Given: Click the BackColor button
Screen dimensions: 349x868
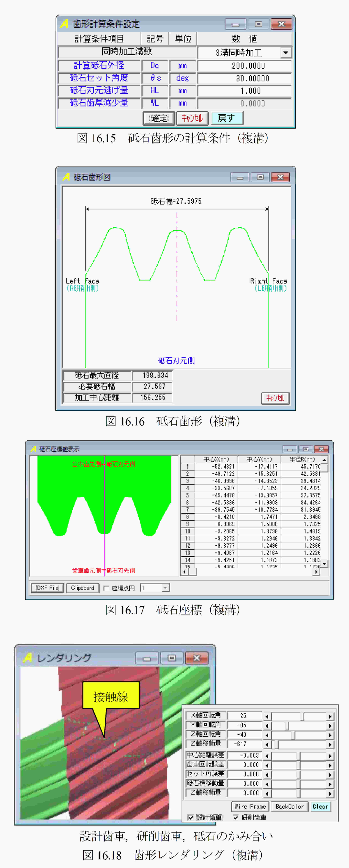Looking at the screenshot, I should (x=290, y=807).
